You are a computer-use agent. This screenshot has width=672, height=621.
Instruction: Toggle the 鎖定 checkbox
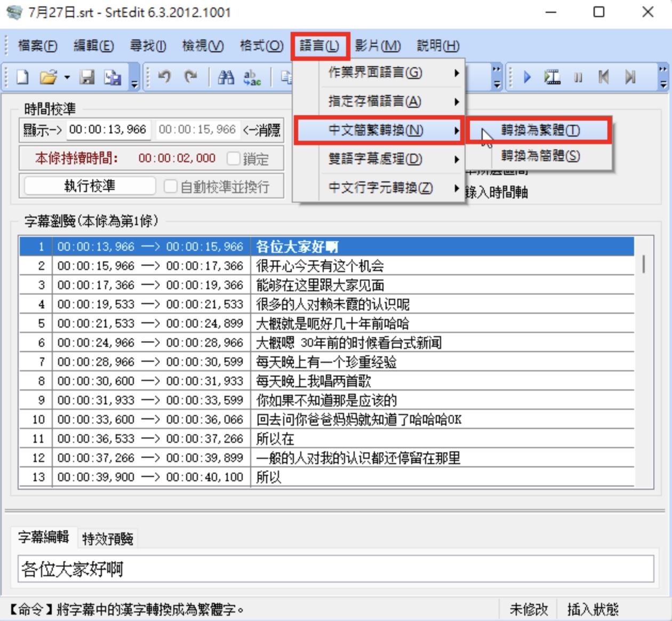pos(233,158)
